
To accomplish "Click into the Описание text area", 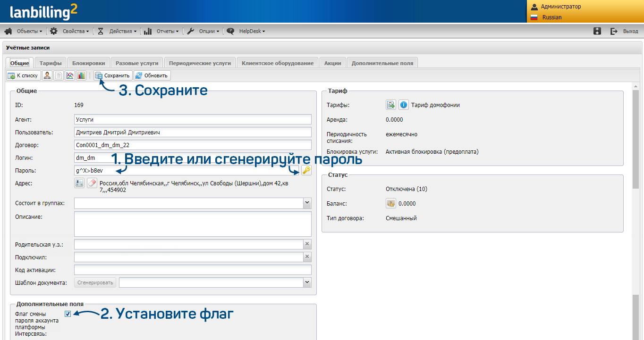I will (193, 224).
